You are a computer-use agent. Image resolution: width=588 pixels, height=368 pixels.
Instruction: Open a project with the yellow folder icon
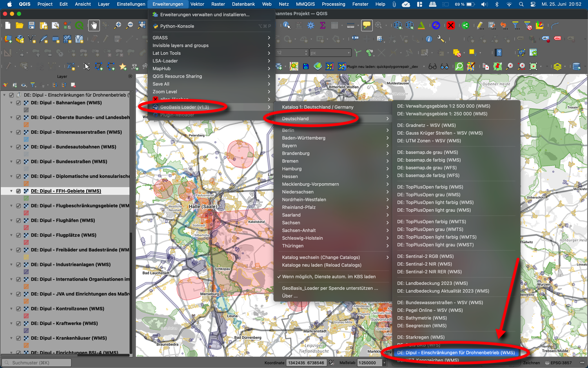click(x=20, y=26)
